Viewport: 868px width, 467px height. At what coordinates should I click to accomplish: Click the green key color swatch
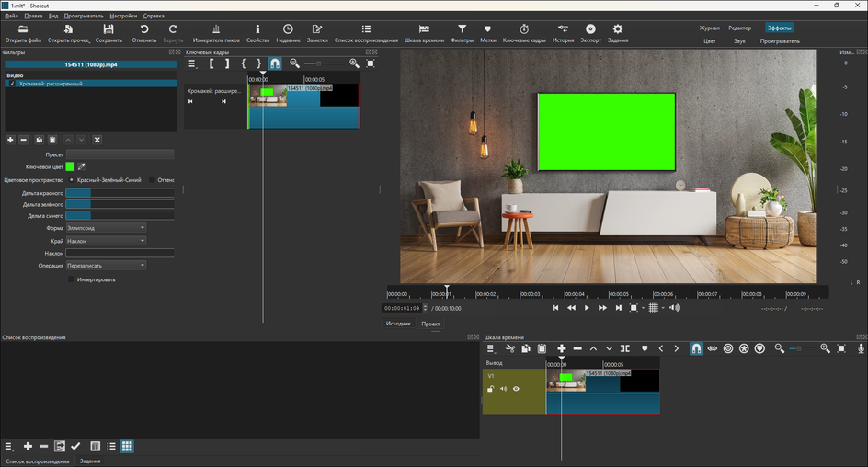[70, 166]
